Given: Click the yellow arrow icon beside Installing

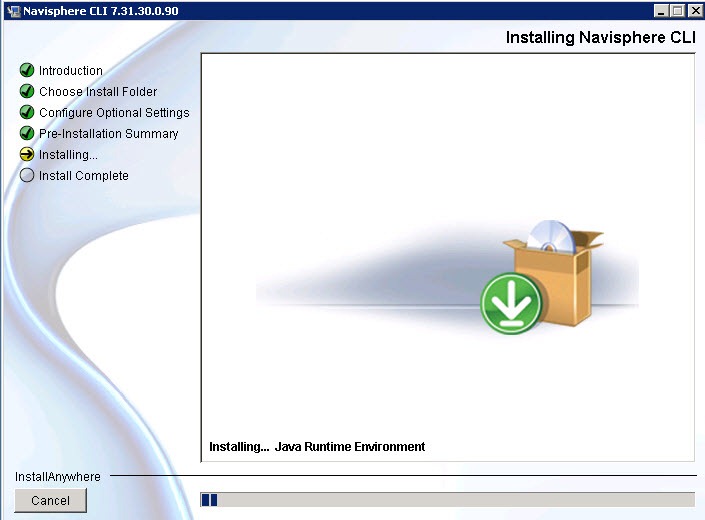Looking at the screenshot, I should point(27,155).
